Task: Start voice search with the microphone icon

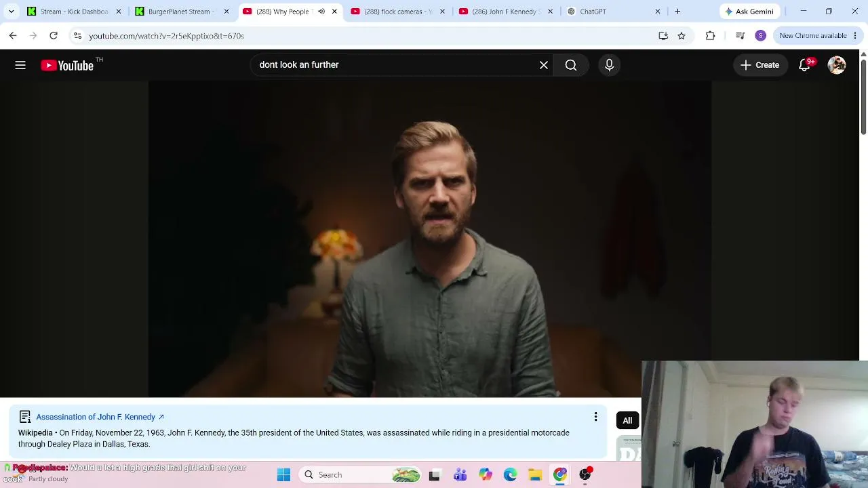Action: pos(609,65)
